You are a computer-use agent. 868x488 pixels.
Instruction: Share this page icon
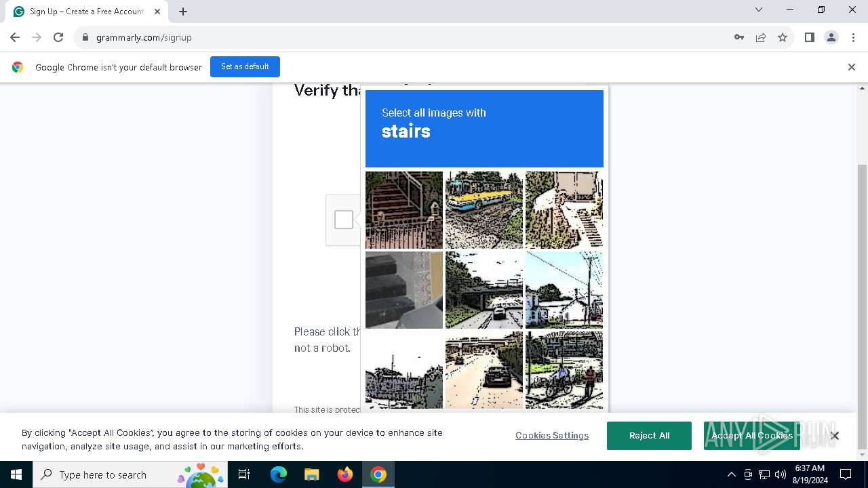[761, 37]
